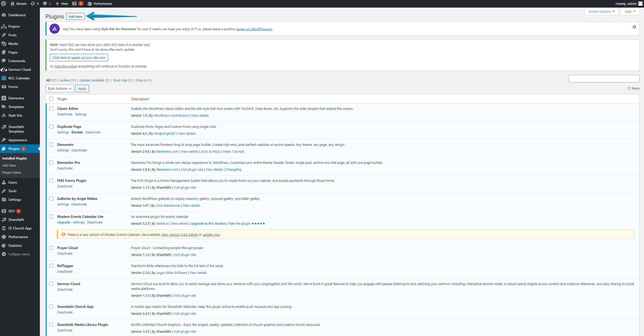This screenshot has width=644, height=336.
Task: Open the 'review on WordPress.org' link
Action: pyautogui.click(x=254, y=29)
